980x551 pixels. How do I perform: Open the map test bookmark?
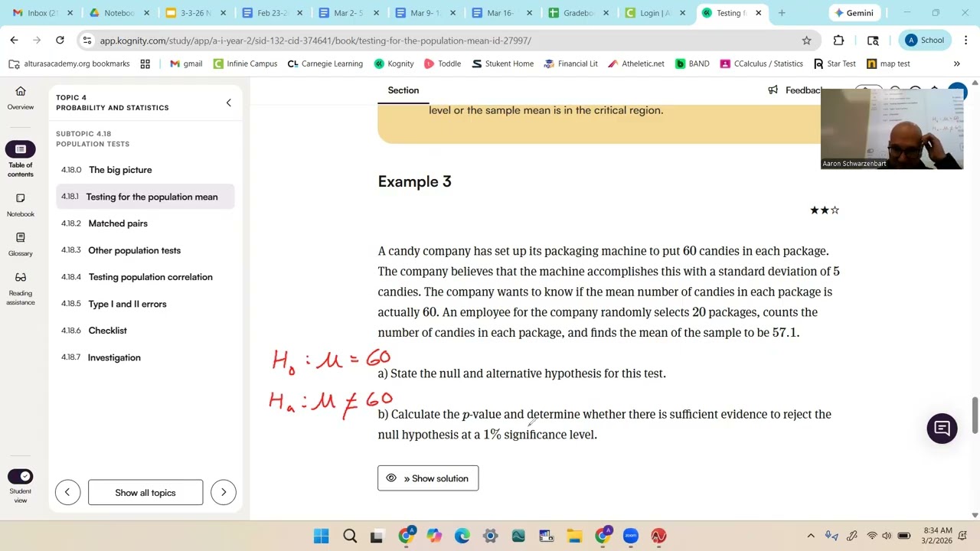888,64
